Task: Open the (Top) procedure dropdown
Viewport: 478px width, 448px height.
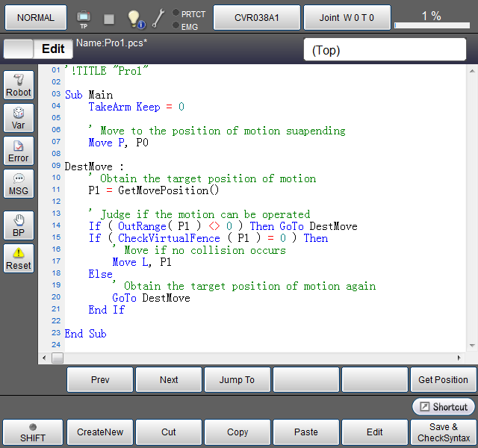Action: pyautogui.click(x=384, y=50)
